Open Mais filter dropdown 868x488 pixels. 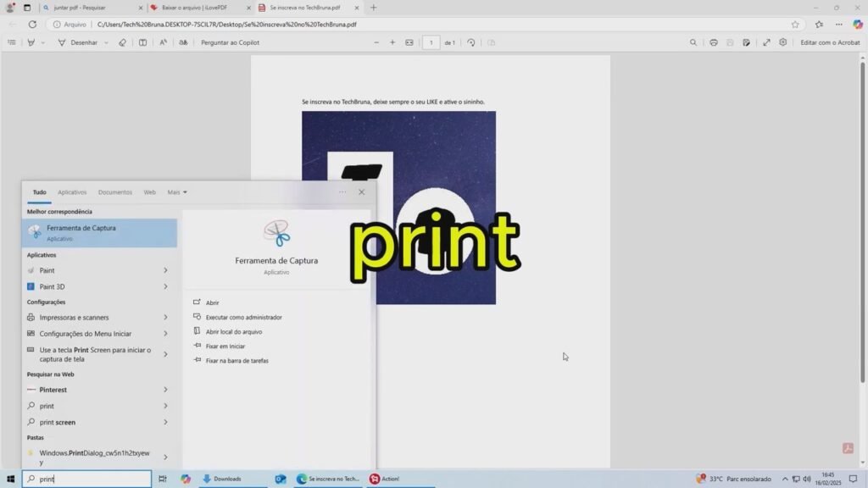pyautogui.click(x=177, y=192)
